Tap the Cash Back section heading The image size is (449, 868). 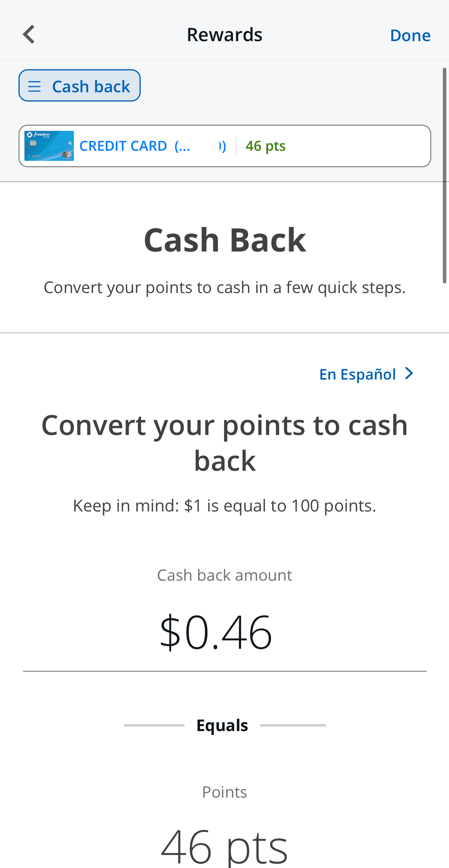224,239
